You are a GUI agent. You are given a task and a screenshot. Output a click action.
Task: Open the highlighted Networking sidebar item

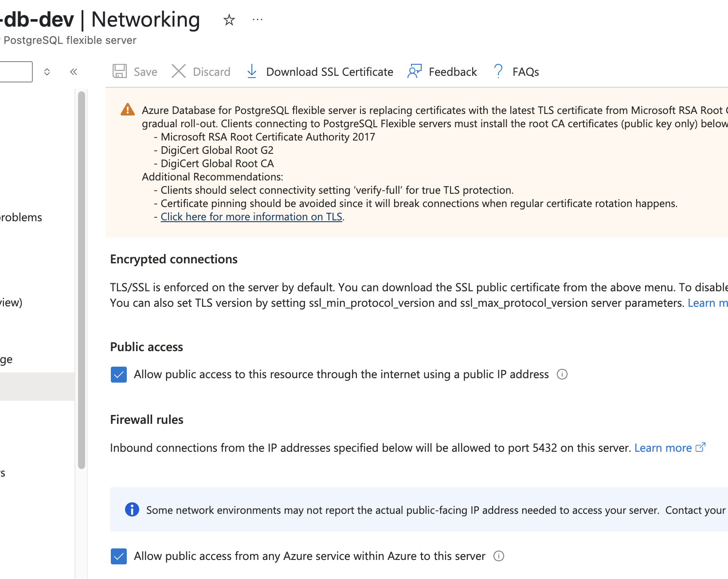[x=37, y=387]
